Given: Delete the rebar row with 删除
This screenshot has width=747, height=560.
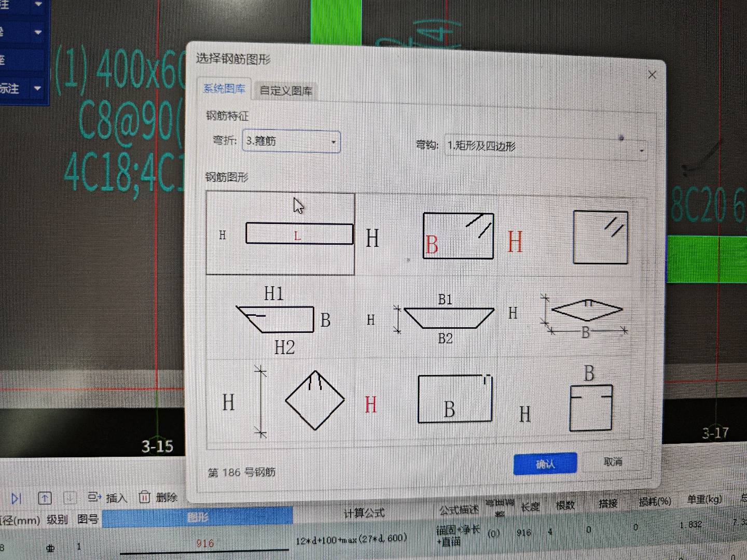Looking at the screenshot, I should coord(158,498).
